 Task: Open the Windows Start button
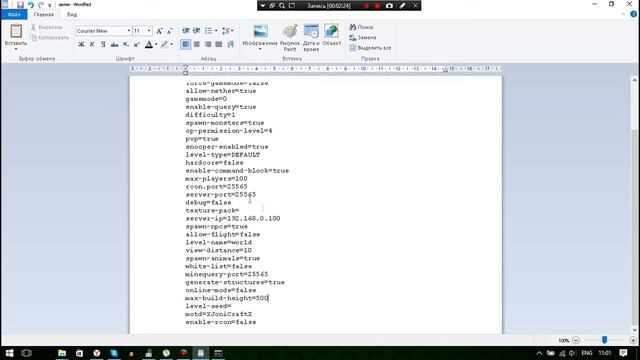9,353
